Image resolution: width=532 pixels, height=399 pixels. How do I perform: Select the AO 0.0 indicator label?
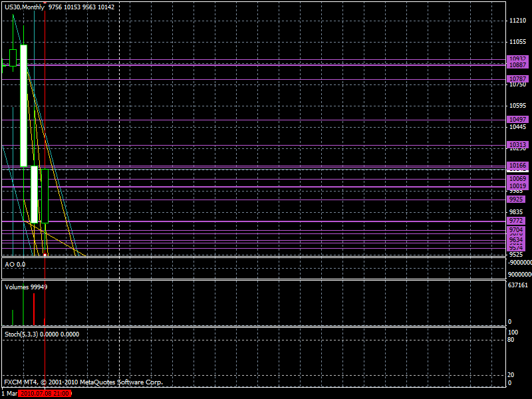[15, 264]
